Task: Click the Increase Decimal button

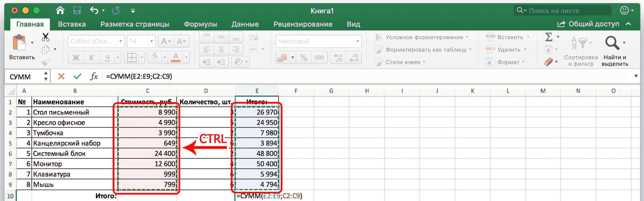Action: pos(339,57)
